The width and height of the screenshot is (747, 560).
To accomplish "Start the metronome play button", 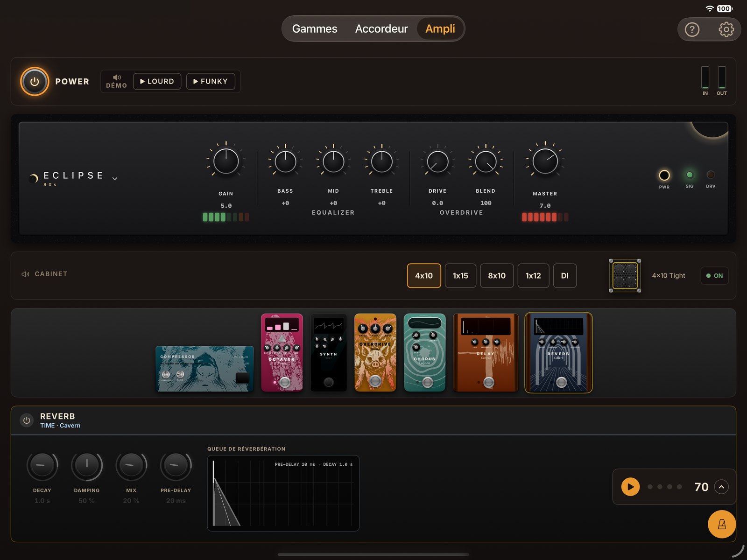I will click(630, 487).
